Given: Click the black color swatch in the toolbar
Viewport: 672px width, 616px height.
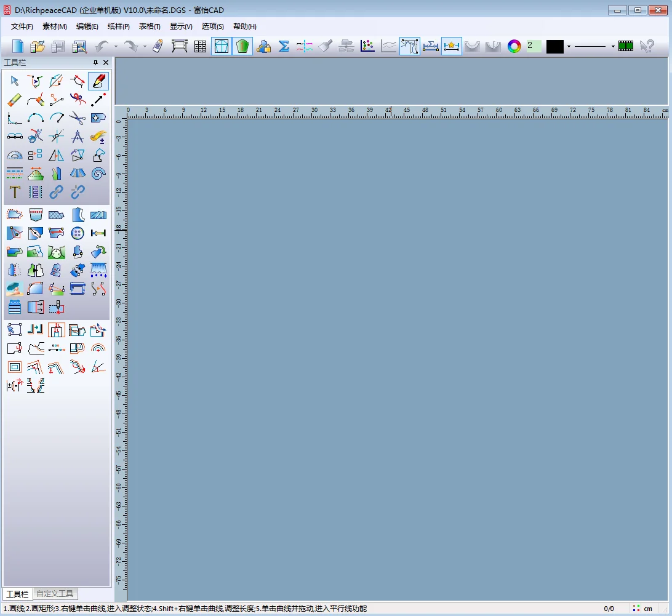Looking at the screenshot, I should [556, 46].
